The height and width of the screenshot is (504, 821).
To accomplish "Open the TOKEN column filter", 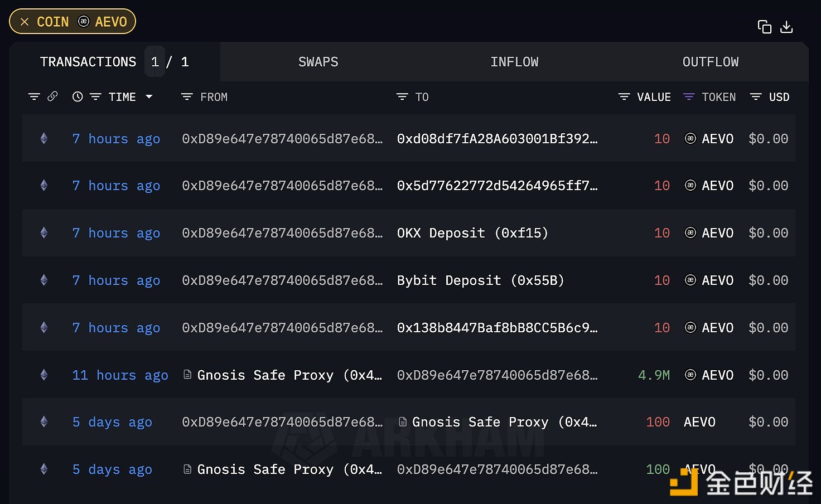I will [x=689, y=97].
